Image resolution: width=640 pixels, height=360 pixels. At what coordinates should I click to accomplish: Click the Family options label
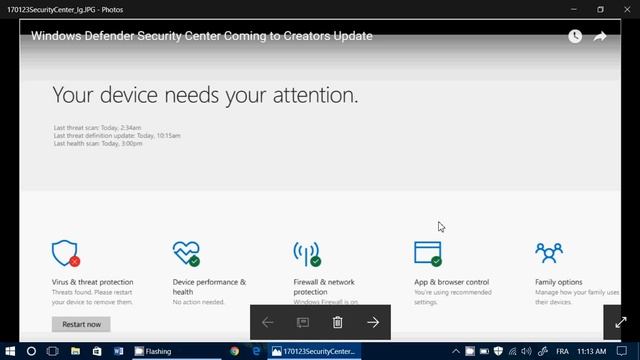point(558,282)
